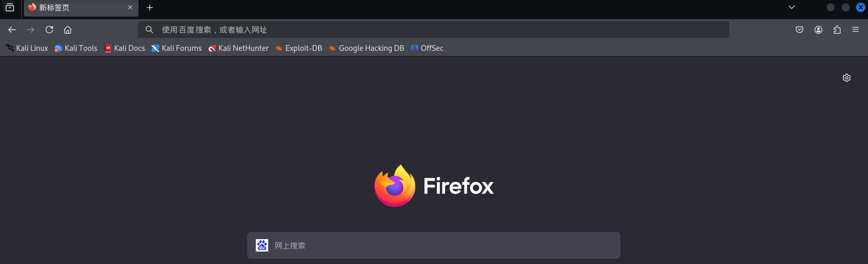Expand the list all tabs chevron
This screenshot has height=264, width=868.
tap(792, 7)
